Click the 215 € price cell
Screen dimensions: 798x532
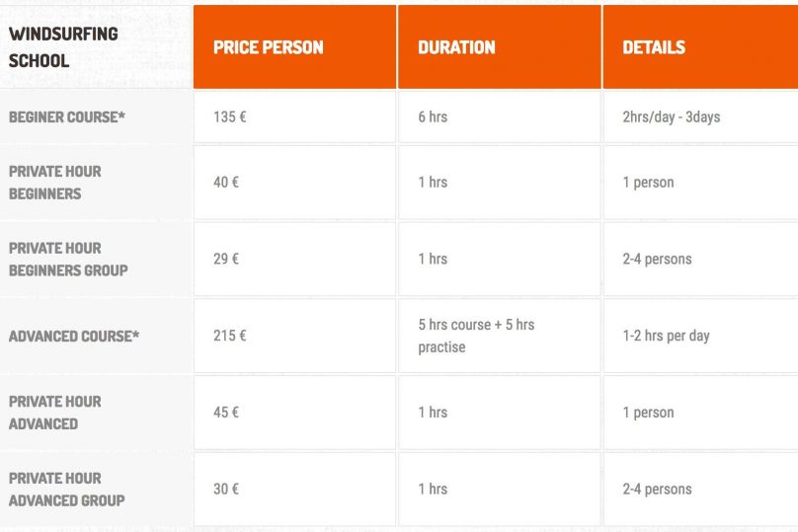pyautogui.click(x=230, y=336)
